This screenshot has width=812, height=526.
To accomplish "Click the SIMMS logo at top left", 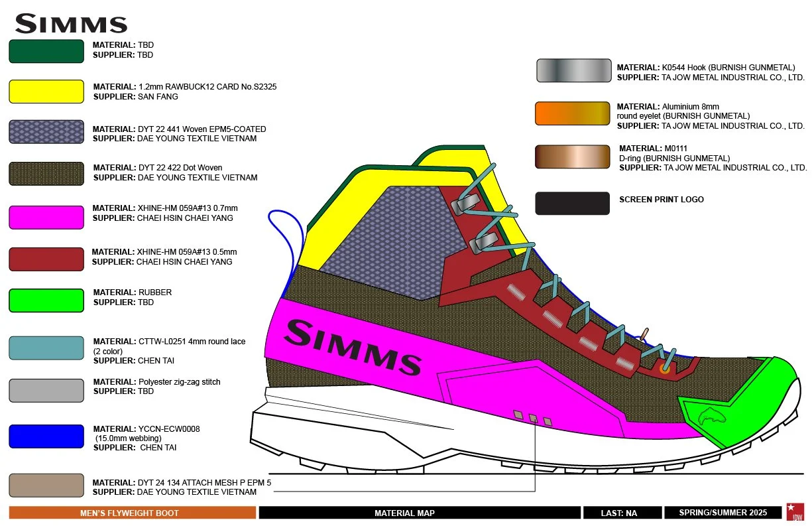I will point(71,23).
